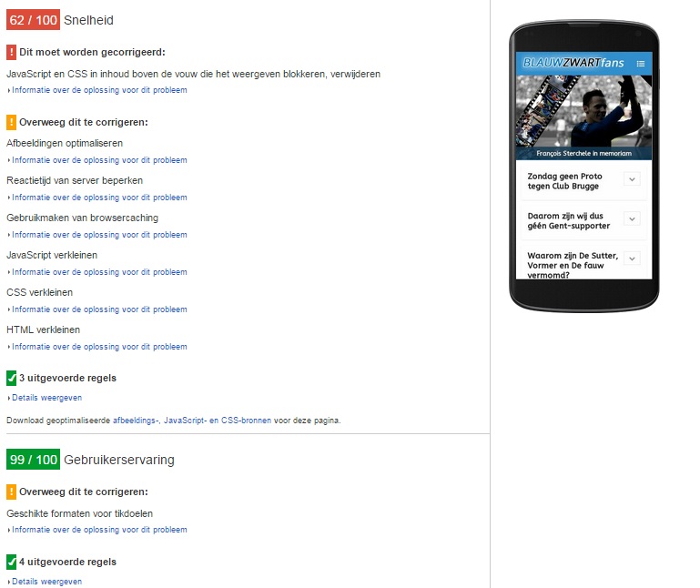Image resolution: width=700 pixels, height=588 pixels.
Task: Expand solution info under 'JavaScript en CSS in inhoud boven de vouw'
Action: point(99,90)
